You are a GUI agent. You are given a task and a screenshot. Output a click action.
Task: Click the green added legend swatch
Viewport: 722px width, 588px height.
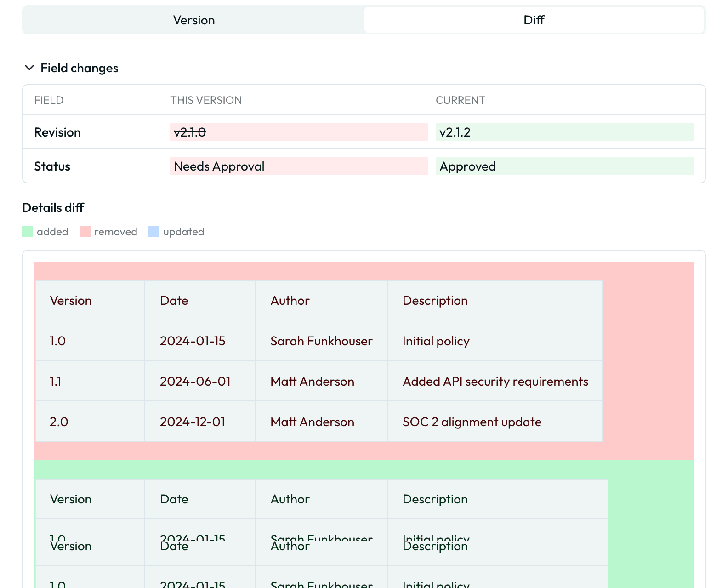[x=28, y=231]
